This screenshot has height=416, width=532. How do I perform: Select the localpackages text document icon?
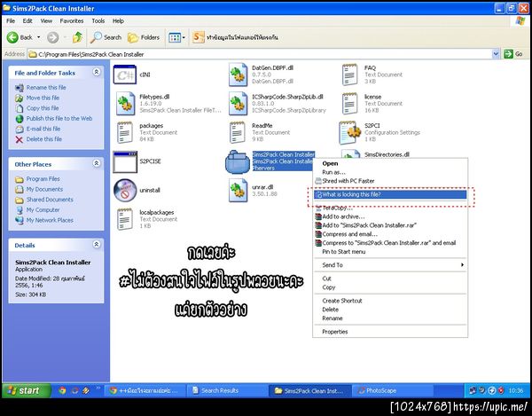[x=125, y=219]
